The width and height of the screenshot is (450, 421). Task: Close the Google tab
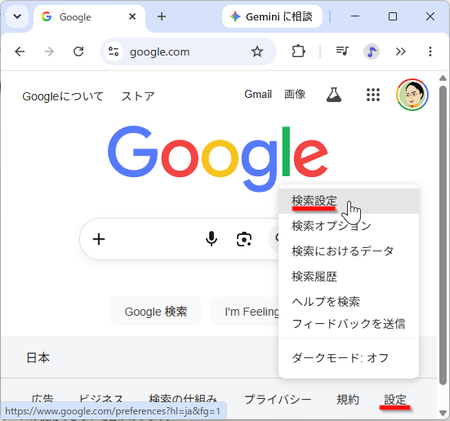coord(132,16)
